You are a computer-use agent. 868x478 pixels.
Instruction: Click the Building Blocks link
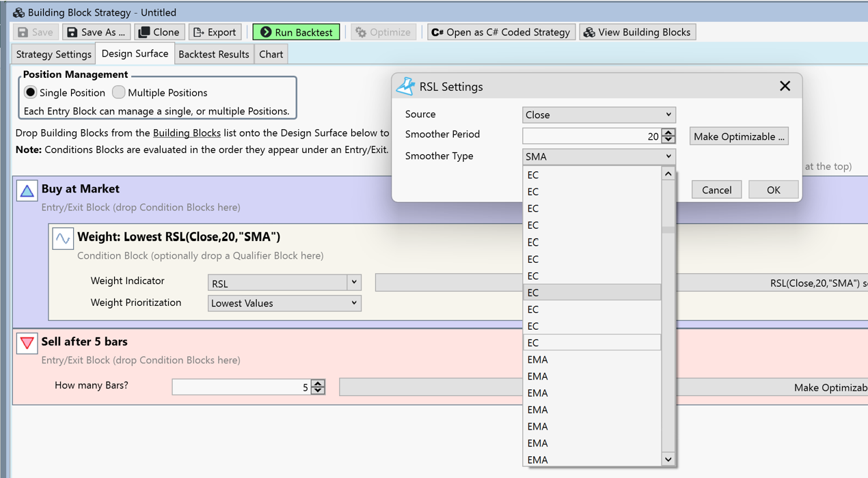[187, 133]
